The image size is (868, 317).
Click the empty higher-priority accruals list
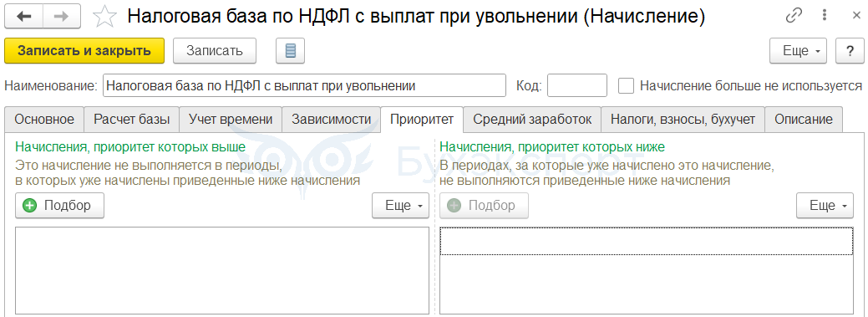click(x=222, y=270)
